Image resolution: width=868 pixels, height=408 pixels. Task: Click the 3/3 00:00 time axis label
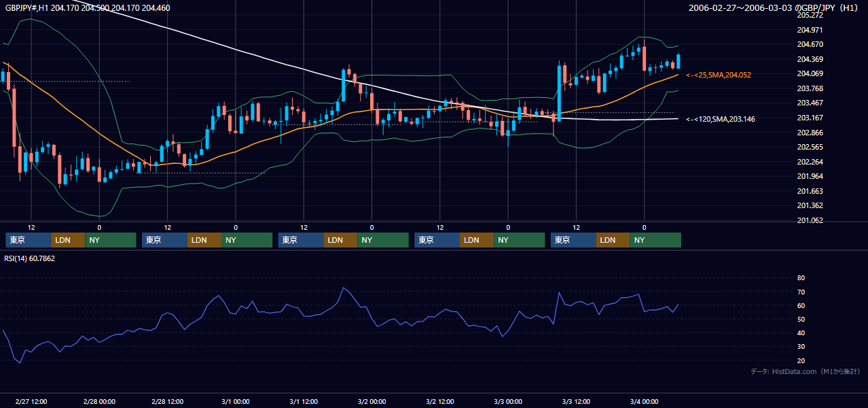[x=508, y=401]
